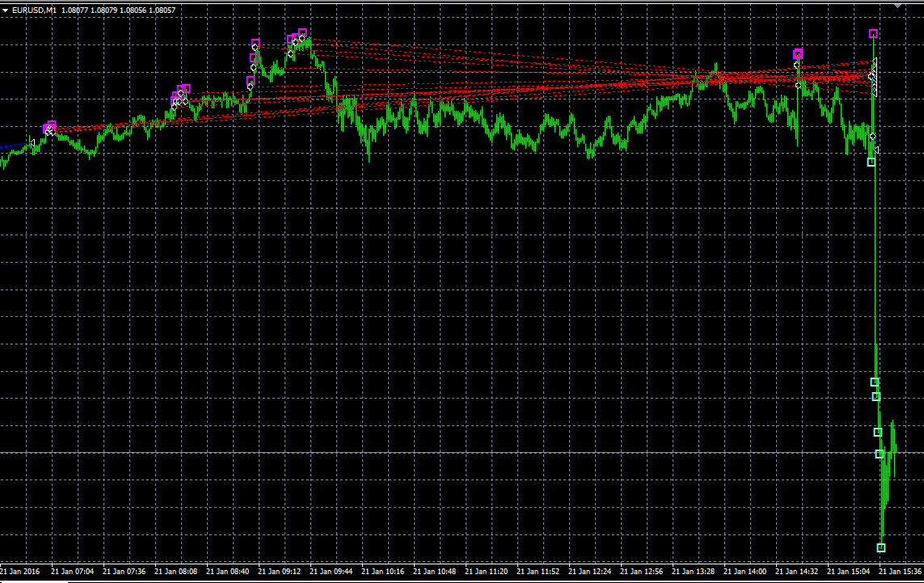This screenshot has height=583, width=924.
Task: Open the chart menu triangle beside EURUSD,M1
Action: 6,10
